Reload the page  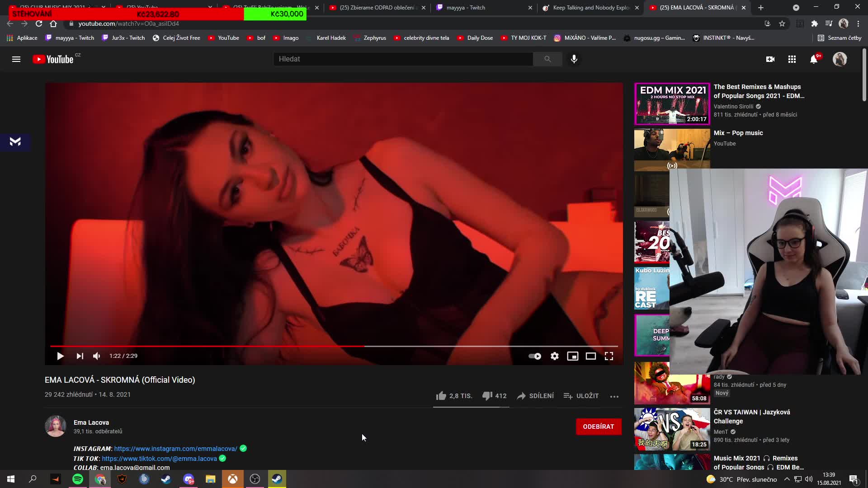click(x=39, y=23)
